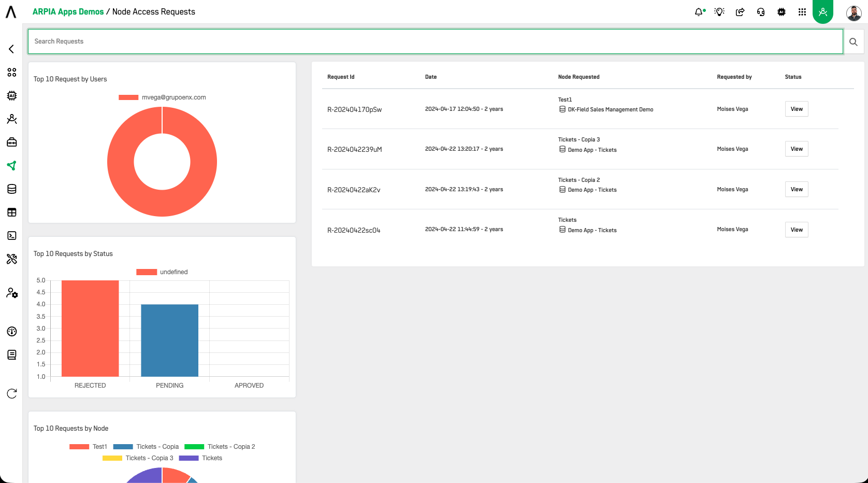Click the lightbulb ideas icon

pyautogui.click(x=719, y=12)
